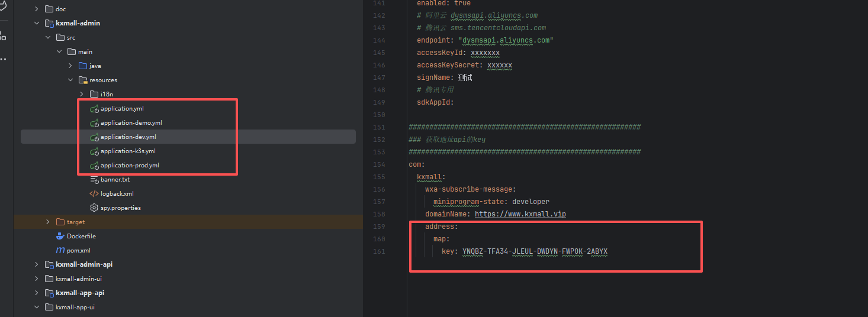
Task: Click the Docker icon next to Dockerfile
Action: click(60, 237)
